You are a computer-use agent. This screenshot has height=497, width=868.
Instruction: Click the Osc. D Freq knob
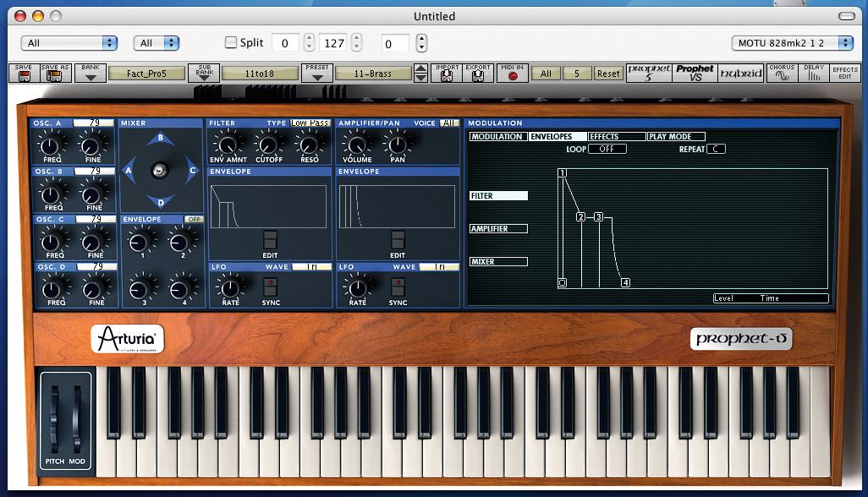[x=52, y=289]
